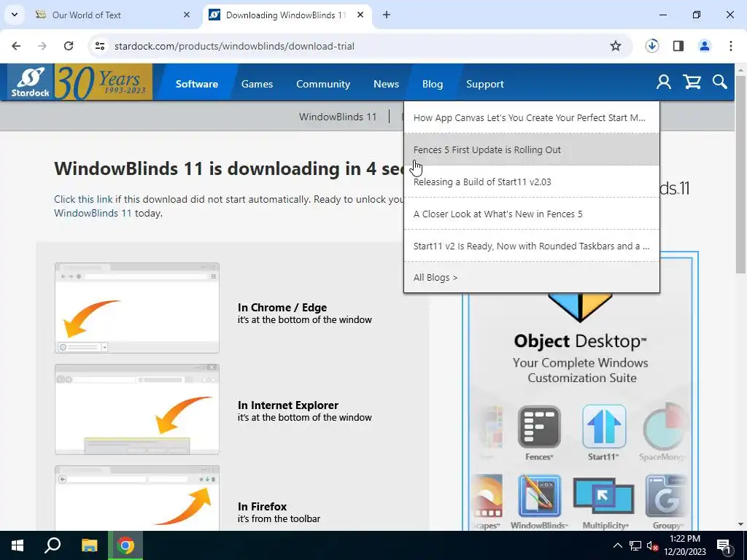
Task: Click the muted volume tray icon
Action: 652,545
